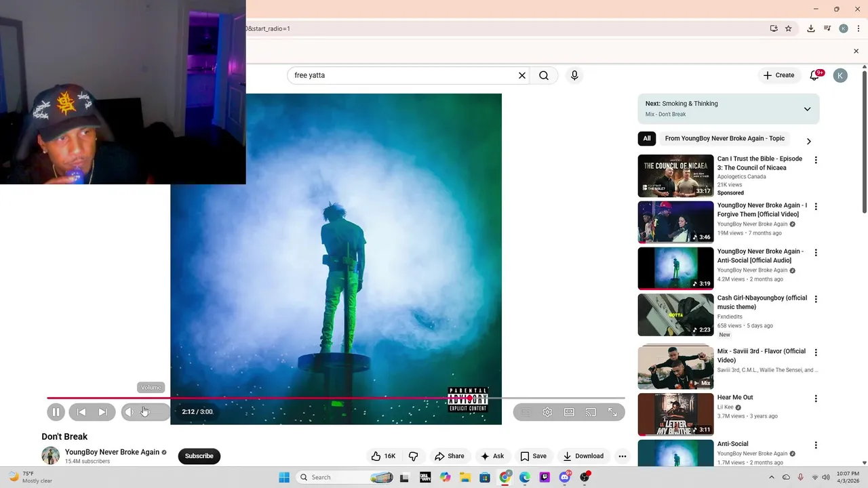This screenshot has width=868, height=488.
Task: Select From YoungBoy Never Broke Again - Topic chip
Action: click(725, 138)
